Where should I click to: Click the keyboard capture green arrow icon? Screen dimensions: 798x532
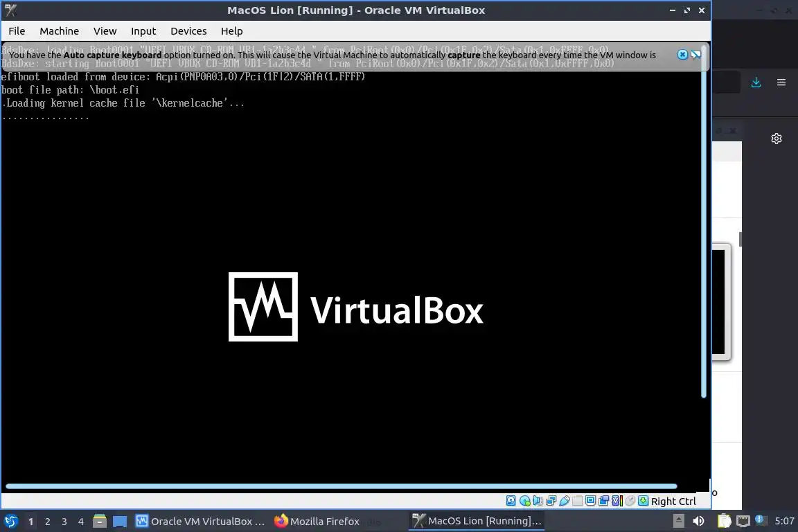point(644,501)
